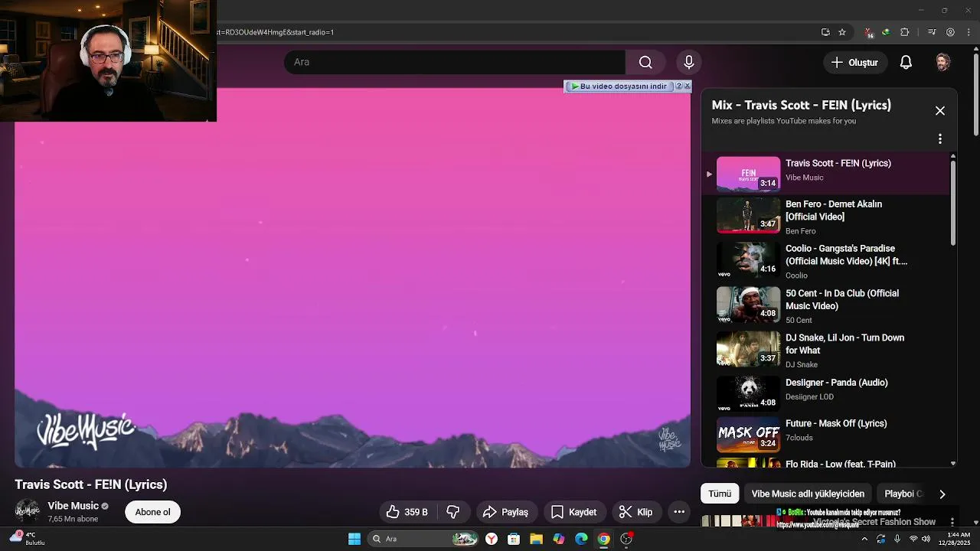Viewport: 980px width, 551px height.
Task: Click inside the YouTube Ara search field
Action: (455, 62)
